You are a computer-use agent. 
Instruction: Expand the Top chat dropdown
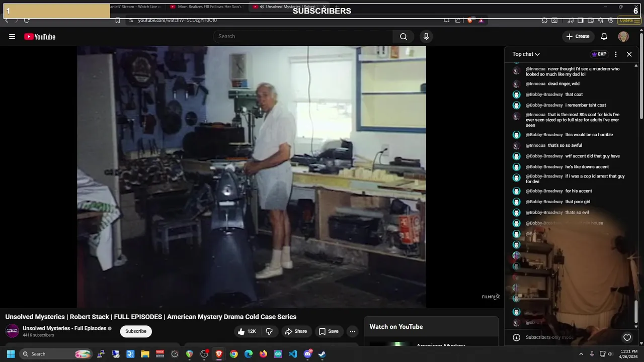526,54
